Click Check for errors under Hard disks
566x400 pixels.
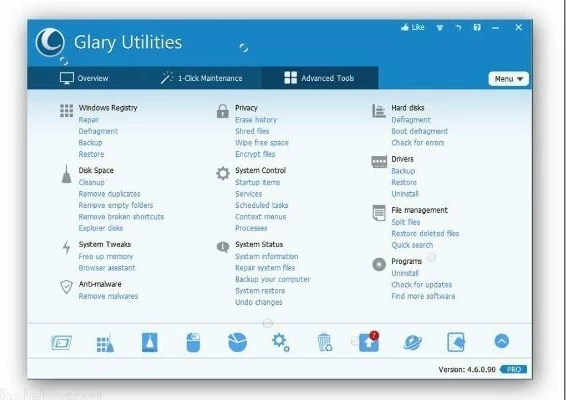click(418, 143)
